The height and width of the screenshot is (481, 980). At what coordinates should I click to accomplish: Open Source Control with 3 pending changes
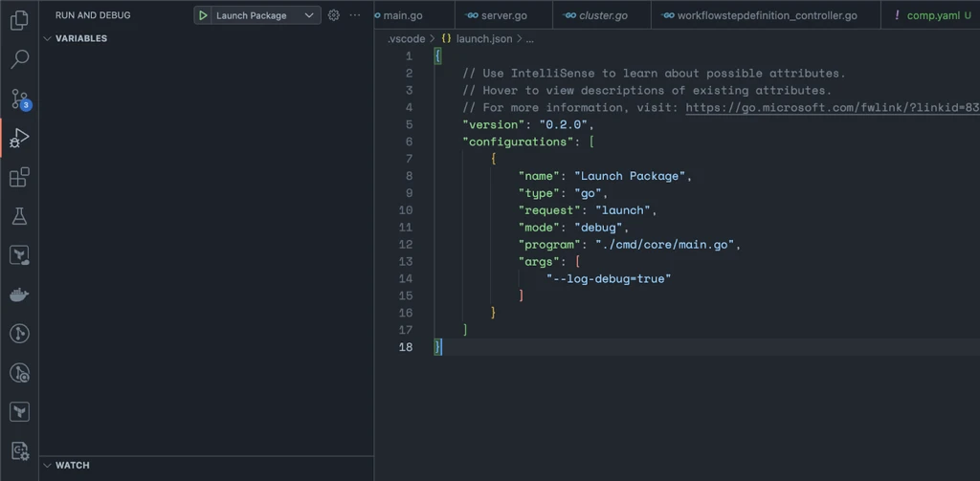click(21, 99)
